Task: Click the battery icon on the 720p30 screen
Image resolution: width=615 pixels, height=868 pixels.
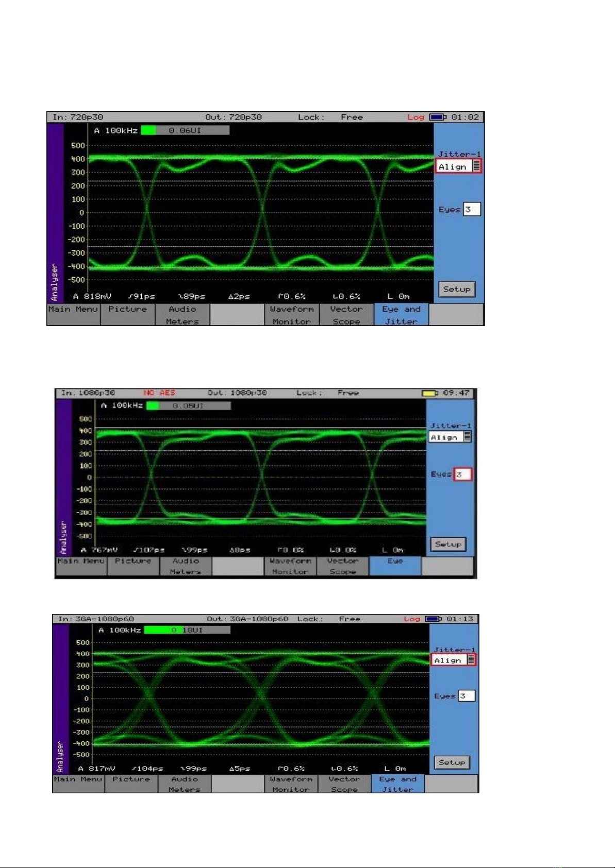Action: [x=438, y=117]
